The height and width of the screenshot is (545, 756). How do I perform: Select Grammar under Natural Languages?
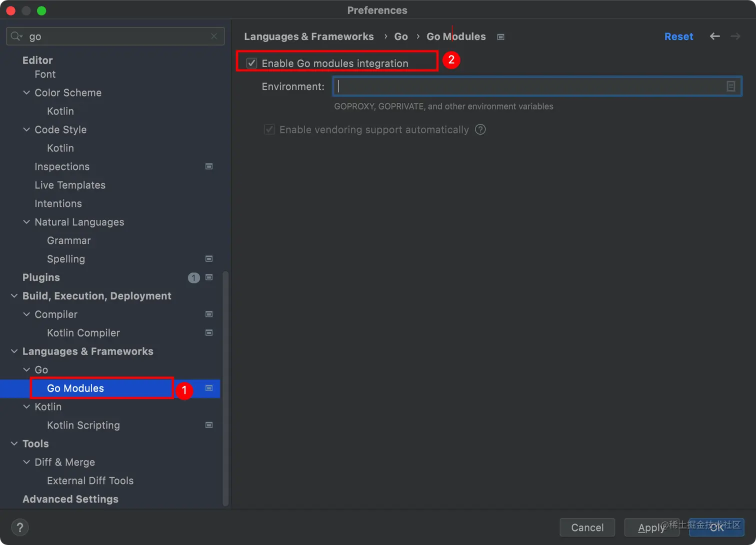(x=69, y=240)
